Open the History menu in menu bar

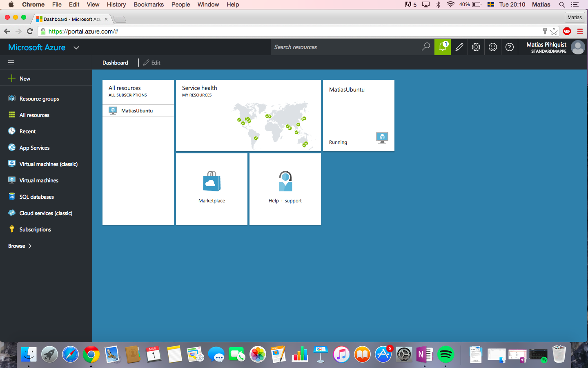point(116,4)
